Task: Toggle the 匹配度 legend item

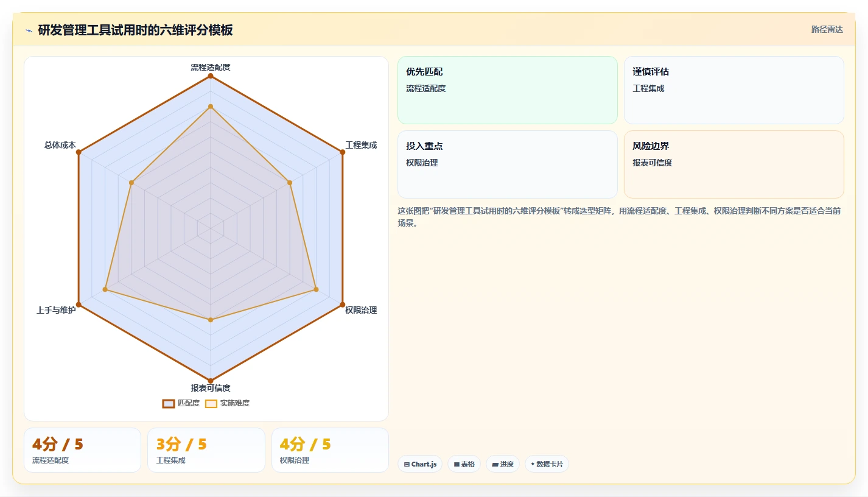Action: tap(181, 403)
